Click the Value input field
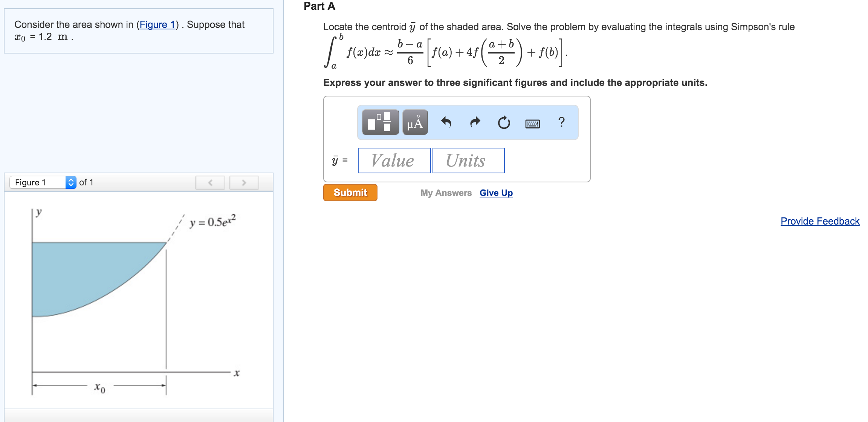Screen dimensions: 868x422 point(394,161)
